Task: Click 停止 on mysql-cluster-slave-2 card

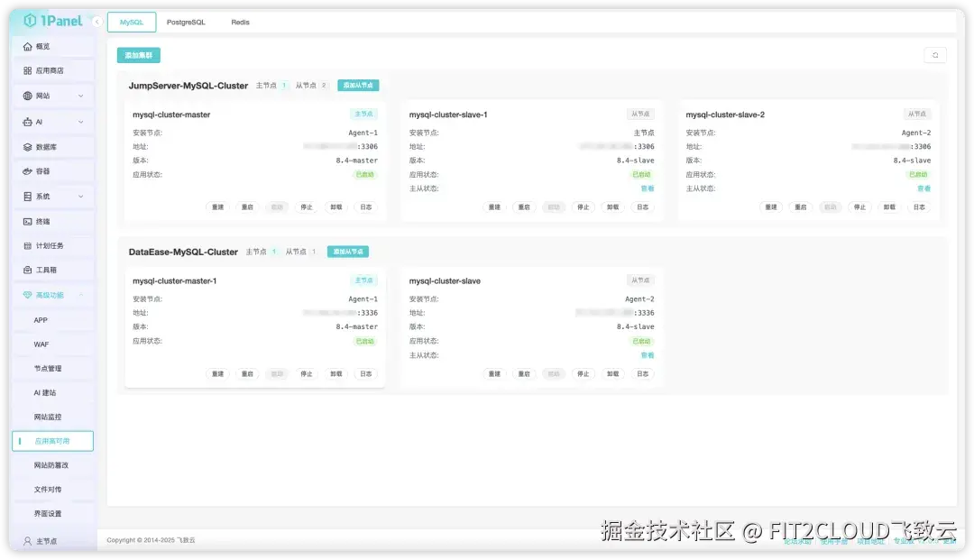Action: pyautogui.click(x=859, y=207)
